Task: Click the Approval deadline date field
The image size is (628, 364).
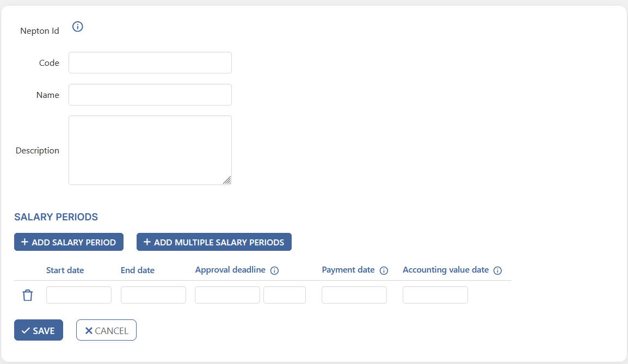Action: coord(227,295)
